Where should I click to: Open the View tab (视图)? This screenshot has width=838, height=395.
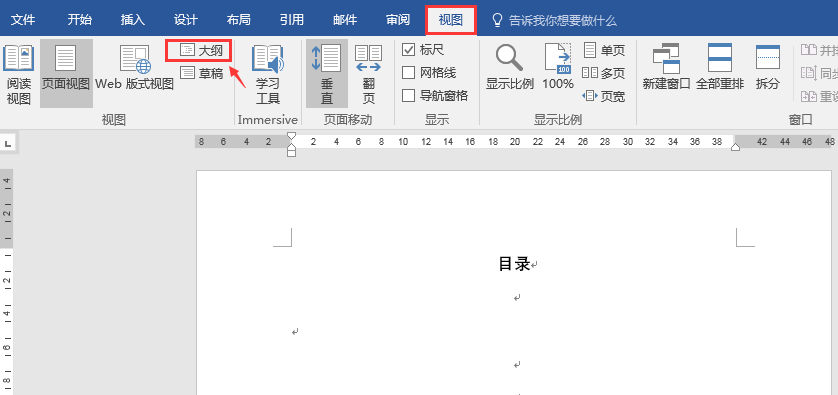coord(451,20)
